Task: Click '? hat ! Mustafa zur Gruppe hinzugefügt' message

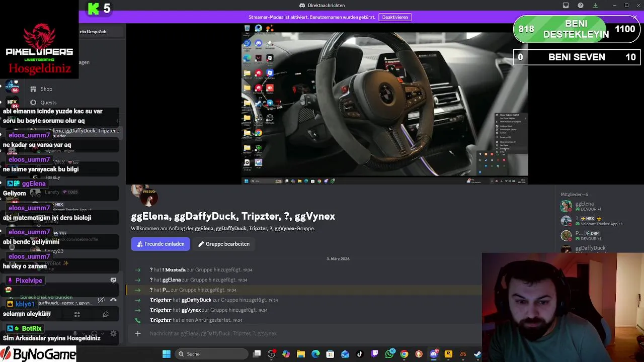Action: click(x=201, y=269)
